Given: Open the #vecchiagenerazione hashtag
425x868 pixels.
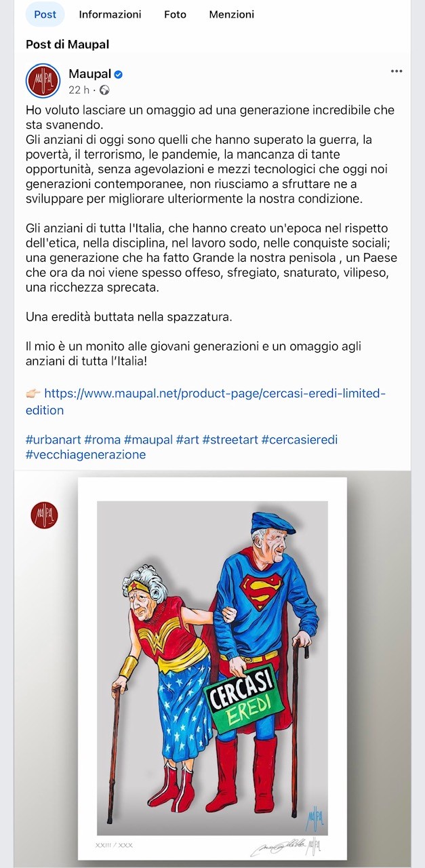Looking at the screenshot, I should (x=85, y=455).
